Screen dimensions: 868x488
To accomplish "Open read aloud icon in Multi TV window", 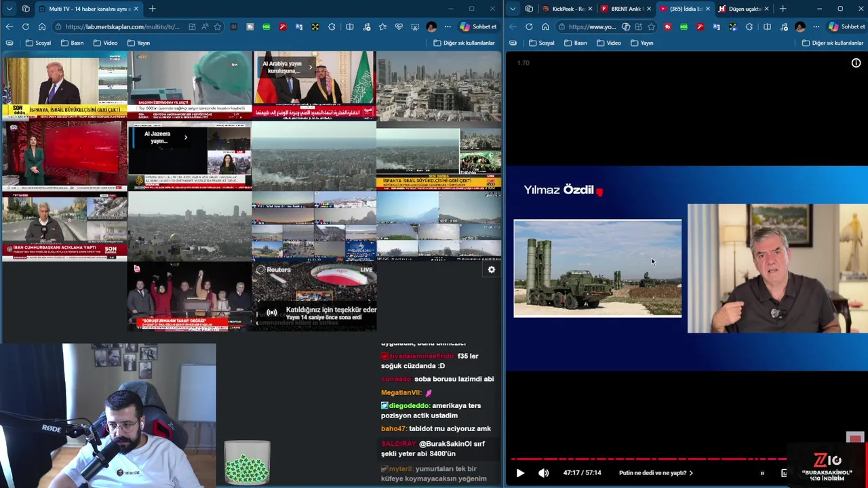I will (205, 26).
